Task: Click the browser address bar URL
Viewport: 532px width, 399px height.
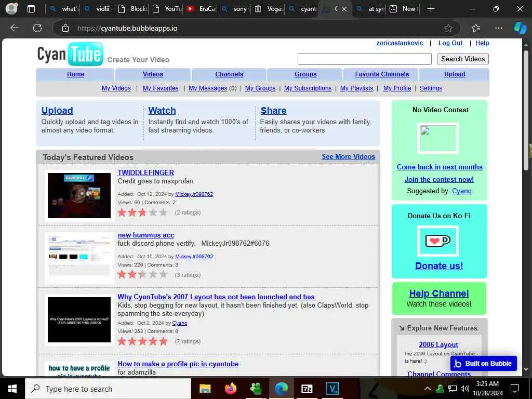Action: pos(127,28)
